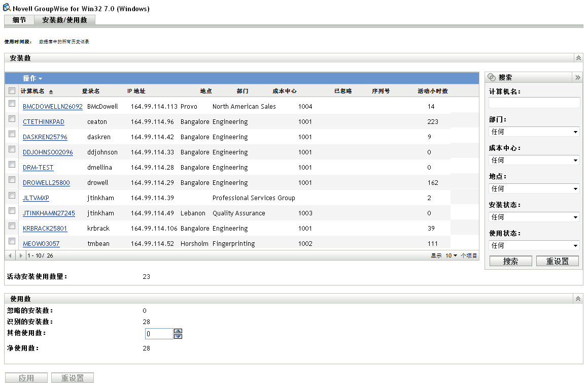The height and width of the screenshot is (383, 588).
Task: Decrease 其他使用数 with down spinner
Action: 178,336
